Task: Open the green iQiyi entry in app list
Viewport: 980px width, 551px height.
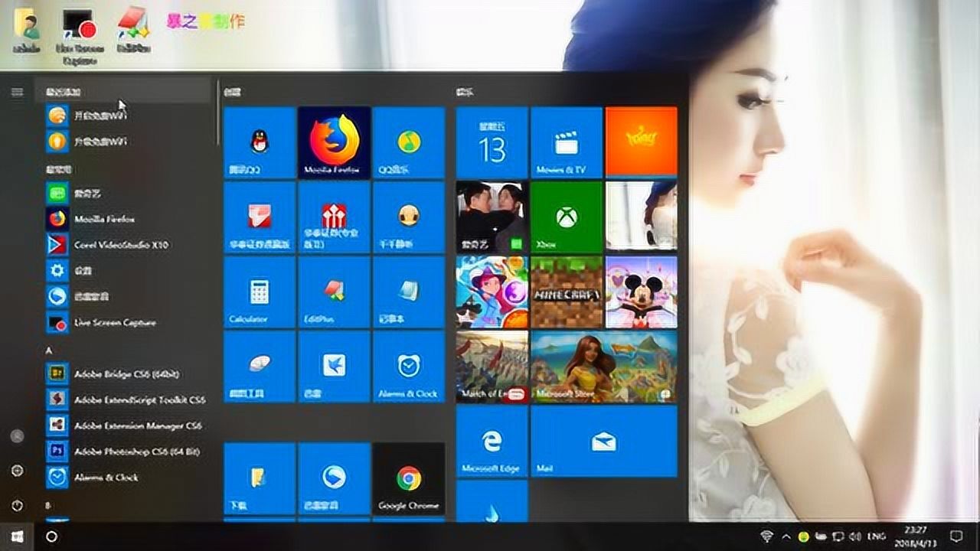Action: pos(126,193)
